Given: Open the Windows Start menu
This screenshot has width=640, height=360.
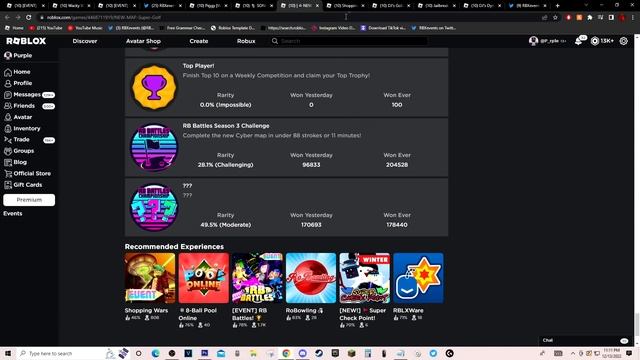Looking at the screenshot, I should 8,353.
